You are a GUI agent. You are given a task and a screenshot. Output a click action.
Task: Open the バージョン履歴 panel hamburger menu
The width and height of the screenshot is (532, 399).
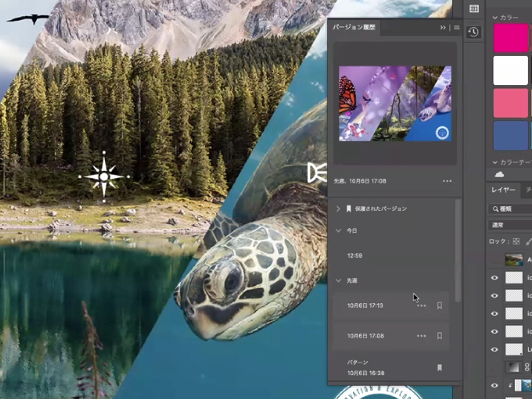point(457,27)
